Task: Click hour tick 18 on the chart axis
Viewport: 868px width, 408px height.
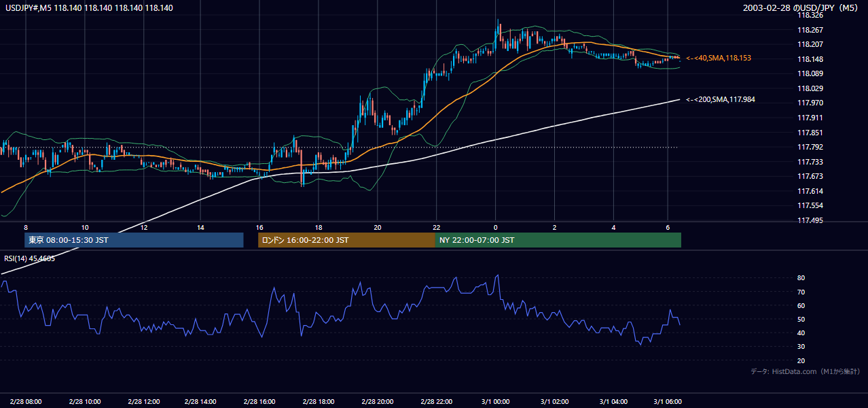Action: pyautogui.click(x=319, y=227)
